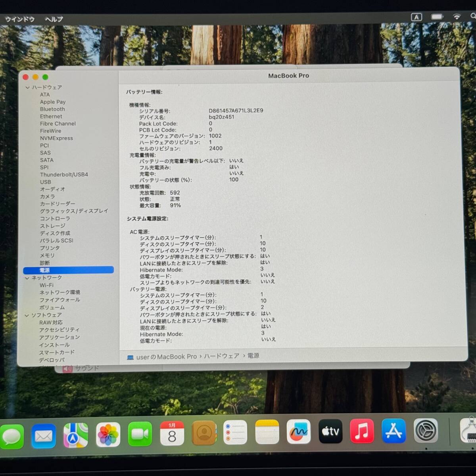This screenshot has height=476, width=476.
Task: Launch Music from the Dock
Action: [362, 431]
